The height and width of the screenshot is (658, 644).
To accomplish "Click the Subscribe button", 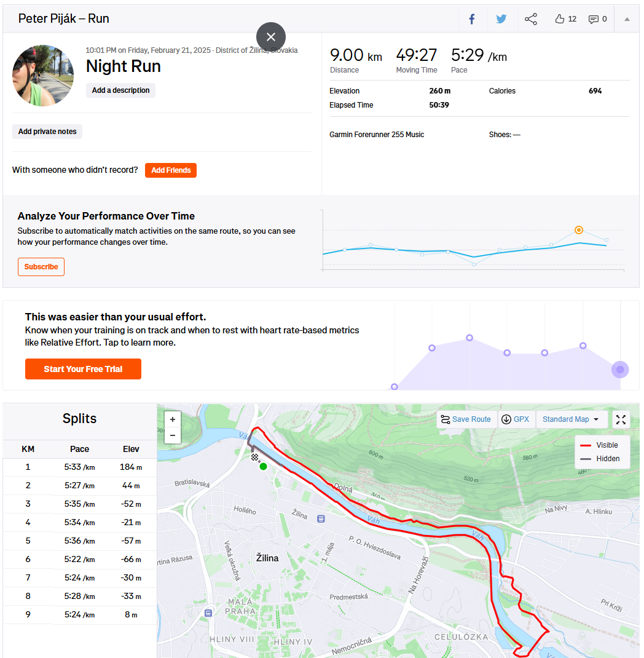I will 41,267.
